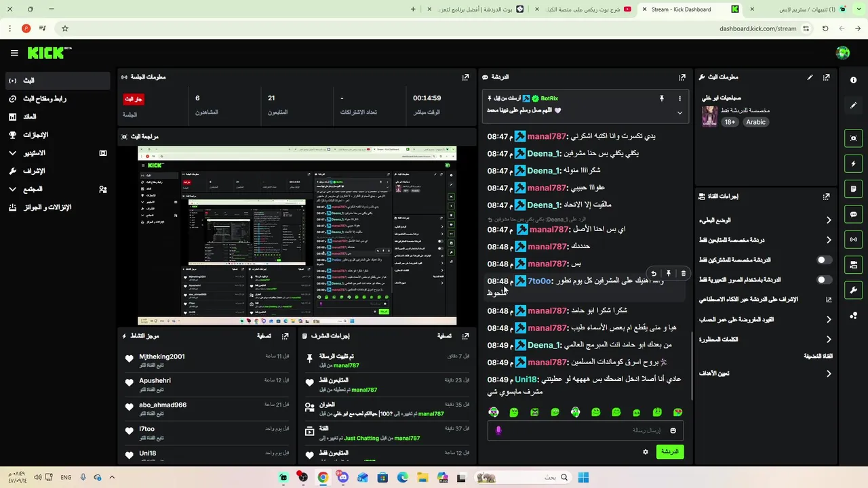Toggle the session info broadcast widget icon
The width and height of the screenshot is (868, 488).
853,239
